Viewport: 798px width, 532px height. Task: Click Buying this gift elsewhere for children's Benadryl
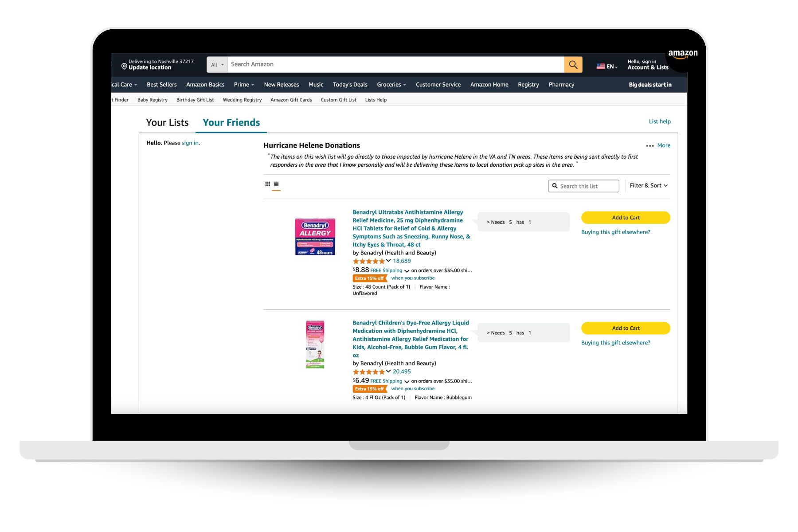tap(616, 342)
